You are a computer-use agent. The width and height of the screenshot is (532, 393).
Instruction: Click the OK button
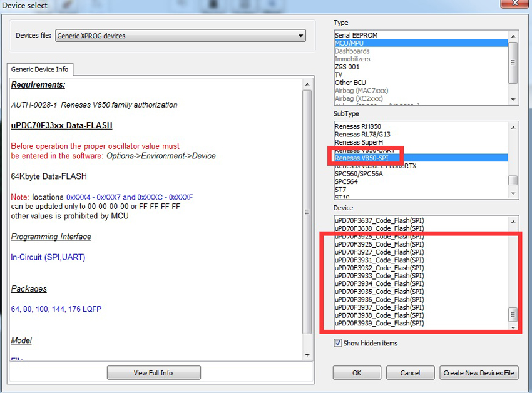[x=357, y=373]
